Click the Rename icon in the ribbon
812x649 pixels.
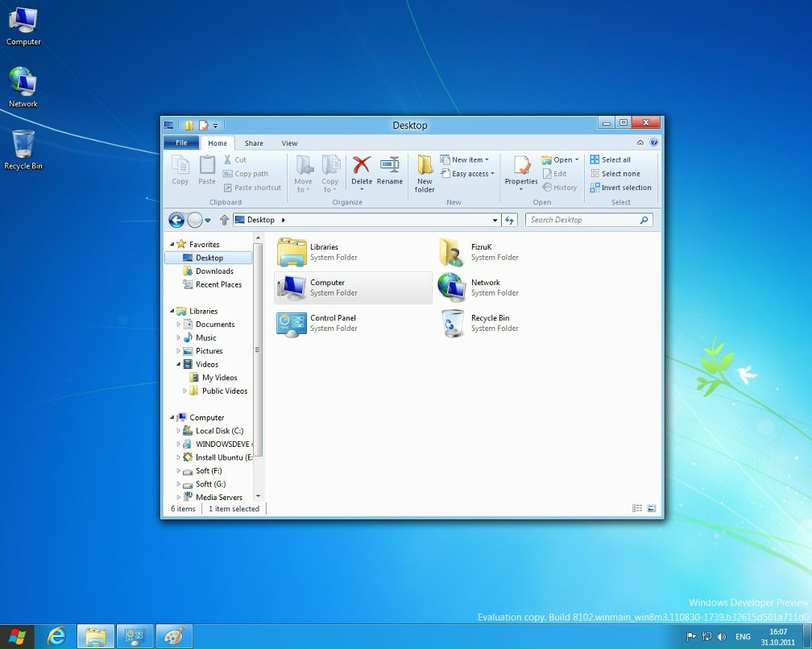tap(390, 170)
